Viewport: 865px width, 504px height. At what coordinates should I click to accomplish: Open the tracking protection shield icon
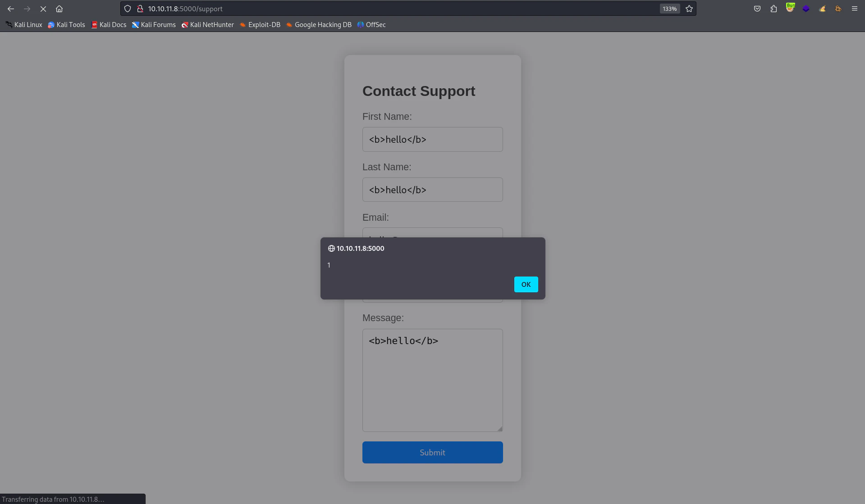click(x=128, y=9)
